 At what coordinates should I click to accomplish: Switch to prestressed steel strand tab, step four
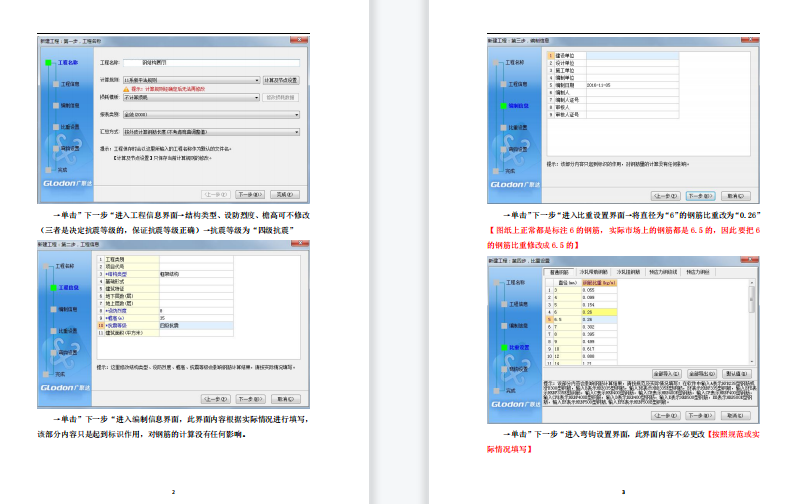pos(663,272)
